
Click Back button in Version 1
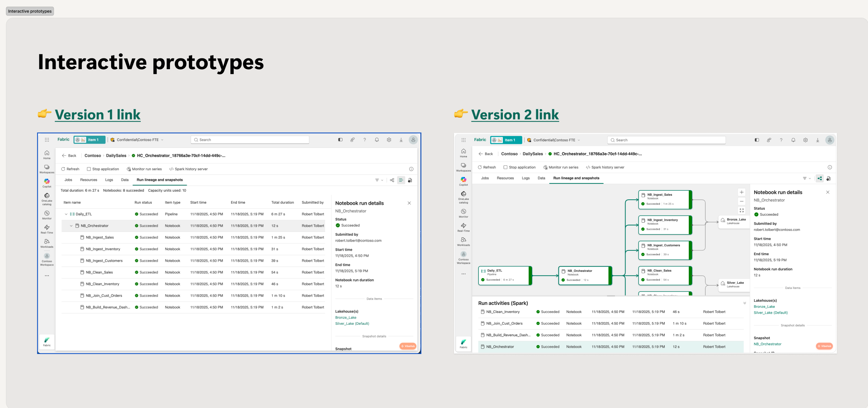click(69, 156)
